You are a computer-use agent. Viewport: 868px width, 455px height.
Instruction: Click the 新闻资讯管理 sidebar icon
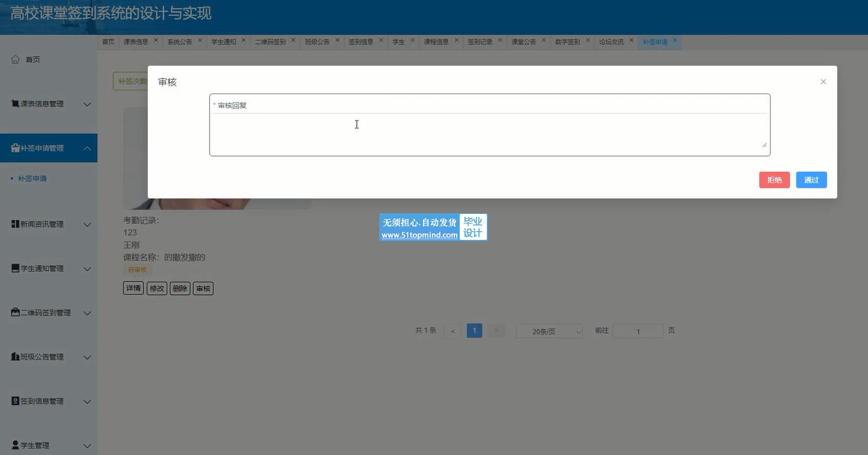pos(15,225)
